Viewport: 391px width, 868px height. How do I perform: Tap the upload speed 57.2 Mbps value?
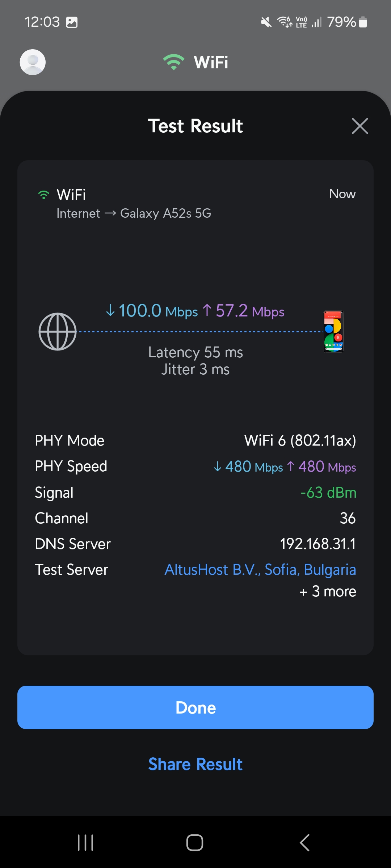[243, 311]
